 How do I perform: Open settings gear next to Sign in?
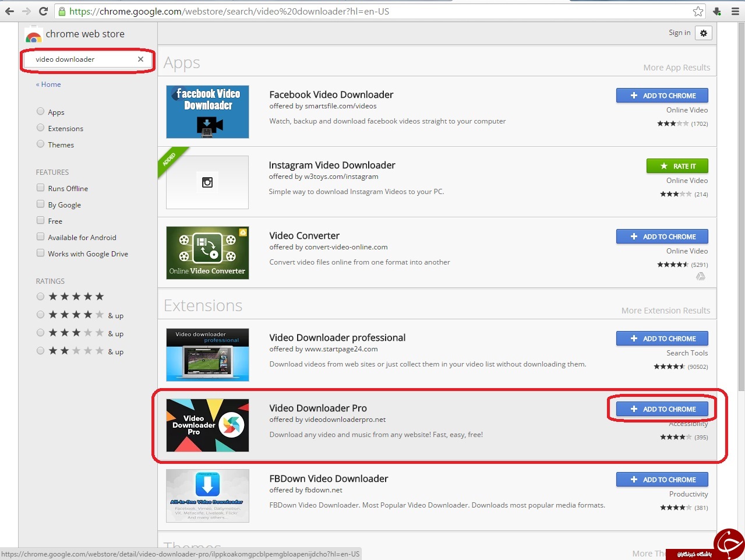[704, 33]
